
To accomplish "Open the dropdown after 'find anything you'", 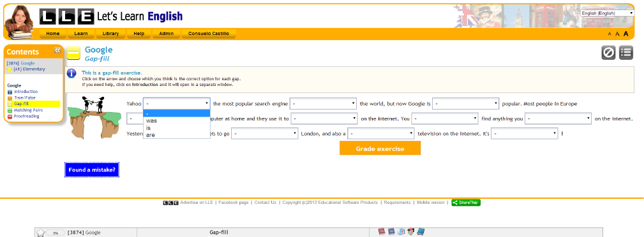I will [558, 119].
